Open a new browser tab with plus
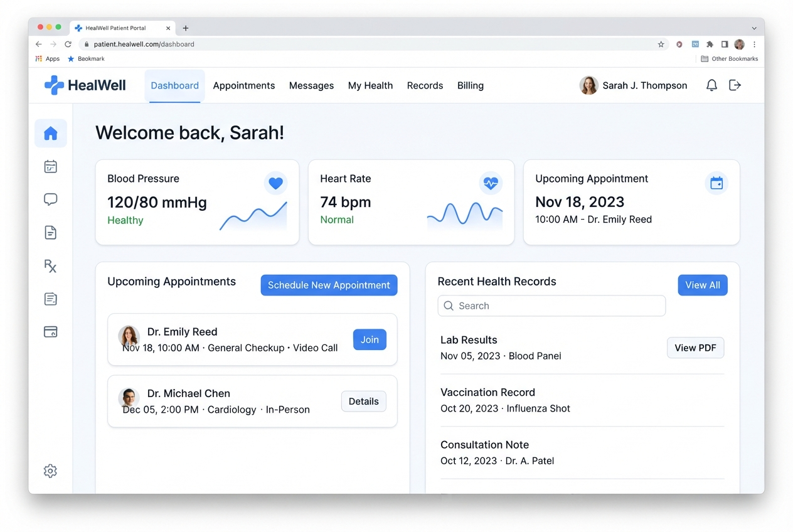 click(x=186, y=28)
